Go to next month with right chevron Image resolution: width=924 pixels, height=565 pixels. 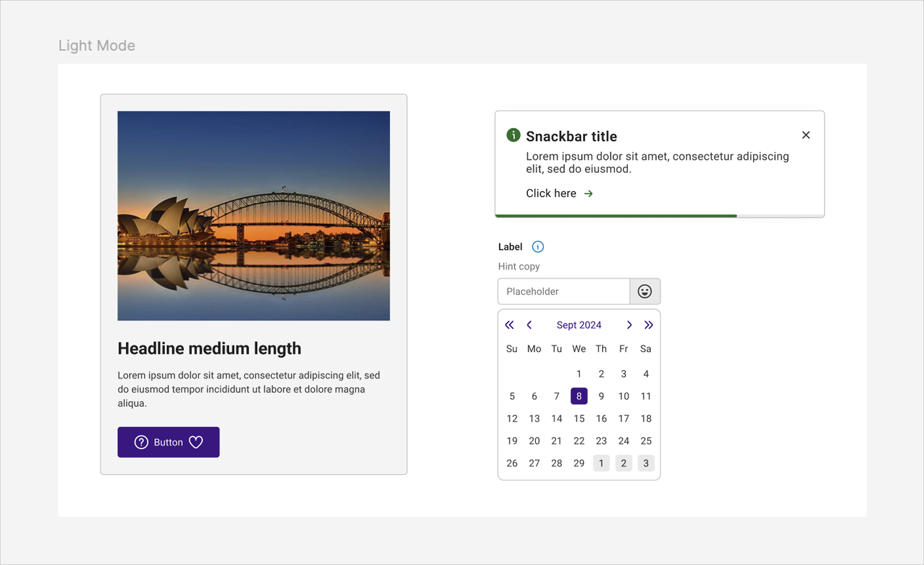coord(629,325)
